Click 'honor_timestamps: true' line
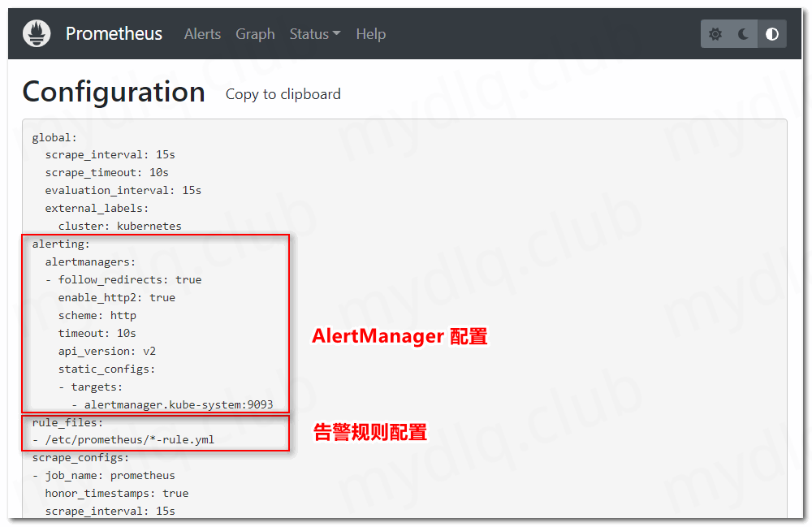The image size is (812, 527). (x=116, y=494)
